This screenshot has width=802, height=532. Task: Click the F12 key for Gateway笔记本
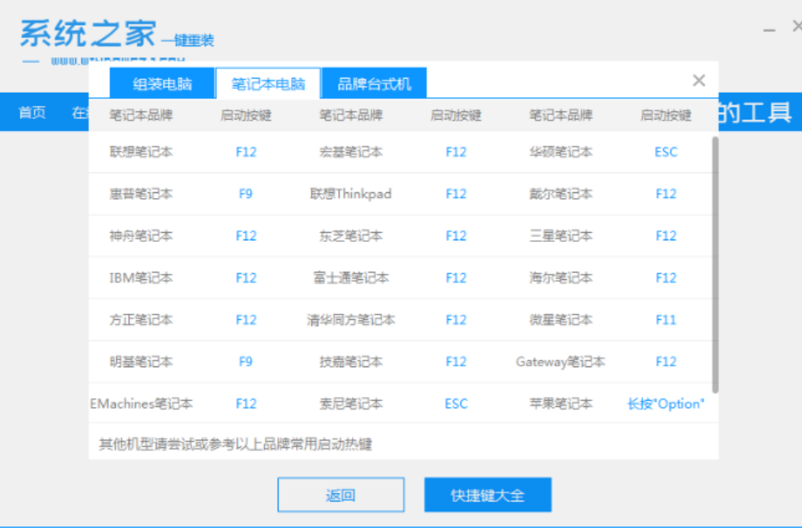[666, 361]
